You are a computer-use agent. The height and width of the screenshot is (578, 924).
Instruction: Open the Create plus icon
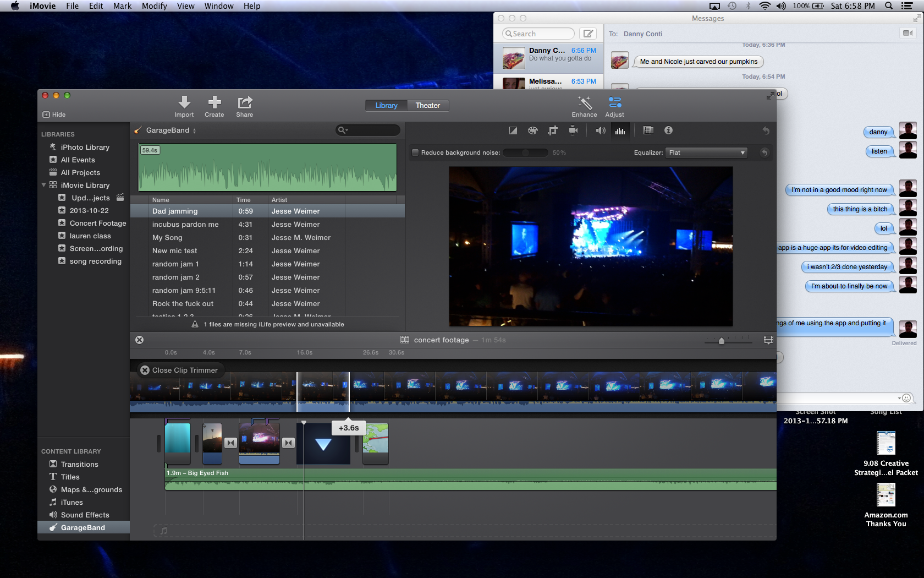[215, 102]
